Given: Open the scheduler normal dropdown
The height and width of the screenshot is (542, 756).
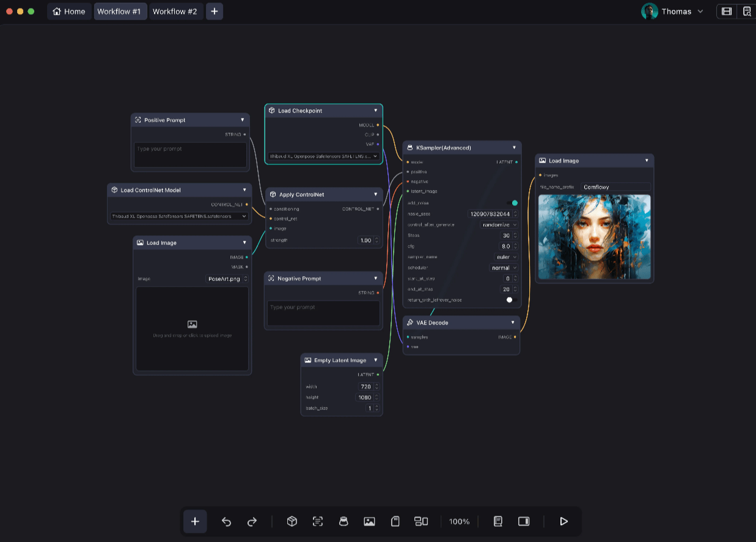Looking at the screenshot, I should 504,268.
